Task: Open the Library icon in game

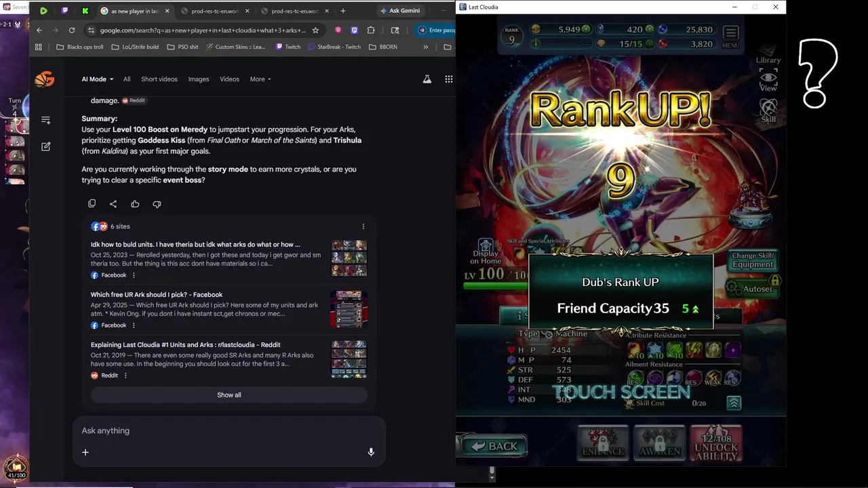Action: tap(768, 56)
